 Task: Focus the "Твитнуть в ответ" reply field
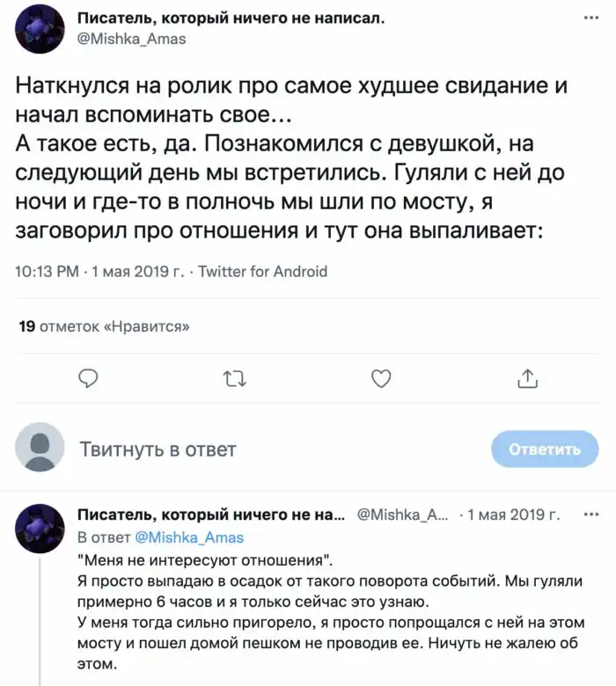tap(264, 449)
